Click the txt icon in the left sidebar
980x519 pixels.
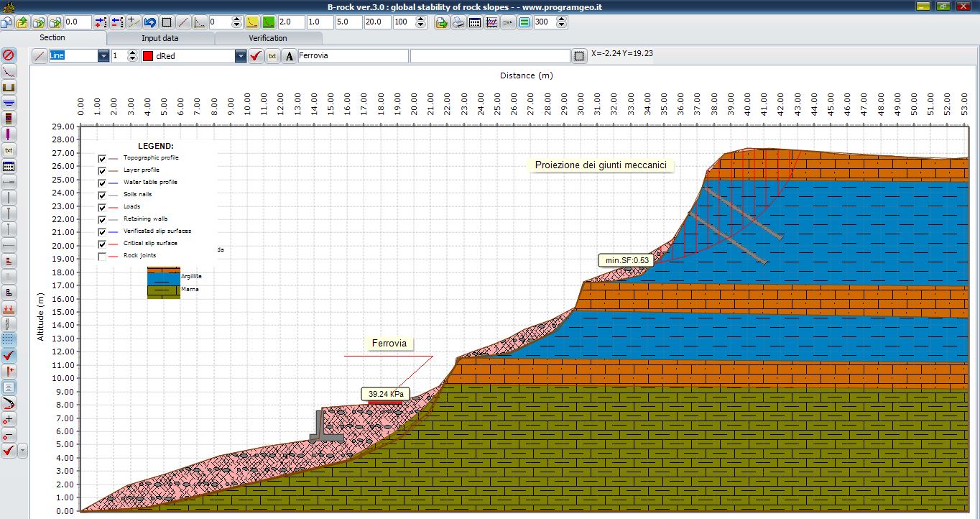9,150
